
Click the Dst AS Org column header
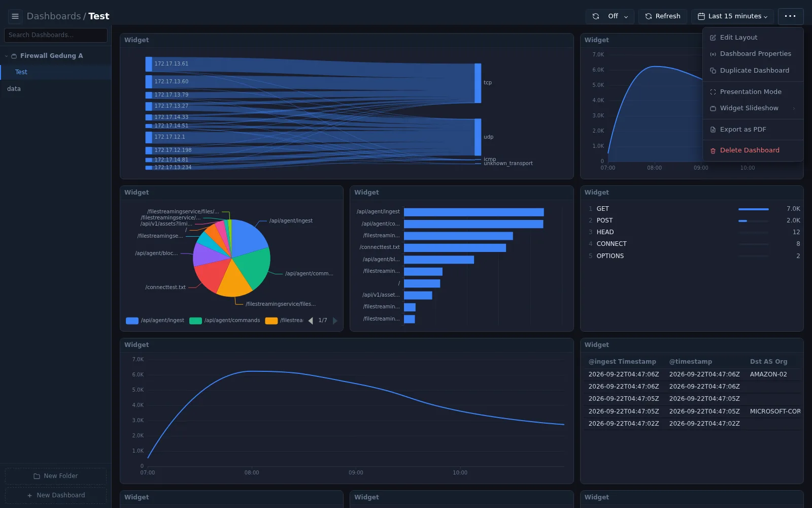click(769, 362)
